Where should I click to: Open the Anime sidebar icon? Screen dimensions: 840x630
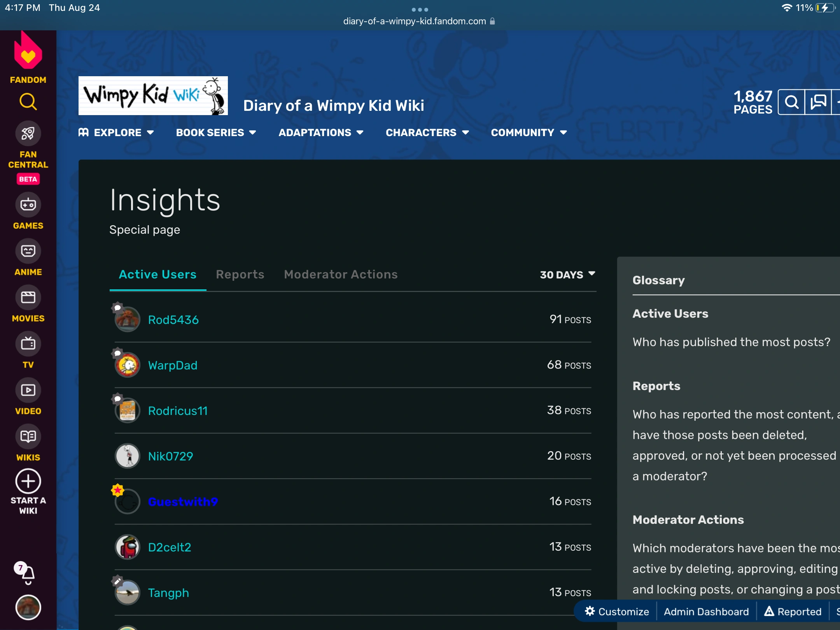(x=28, y=251)
